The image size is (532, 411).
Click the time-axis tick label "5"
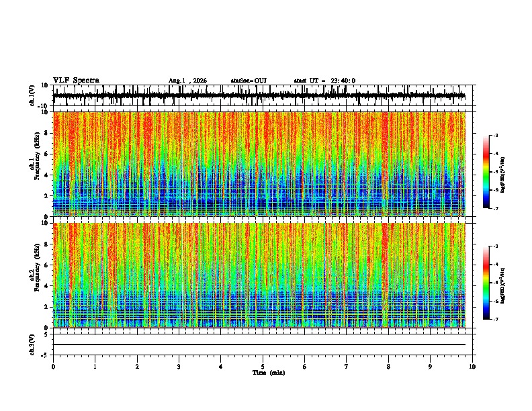263,367
